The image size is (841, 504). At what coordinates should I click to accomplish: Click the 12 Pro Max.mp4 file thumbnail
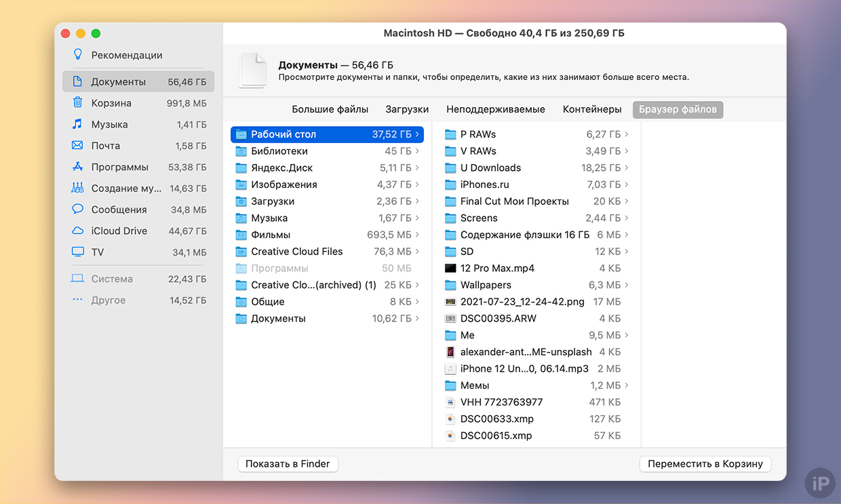pyautogui.click(x=450, y=269)
